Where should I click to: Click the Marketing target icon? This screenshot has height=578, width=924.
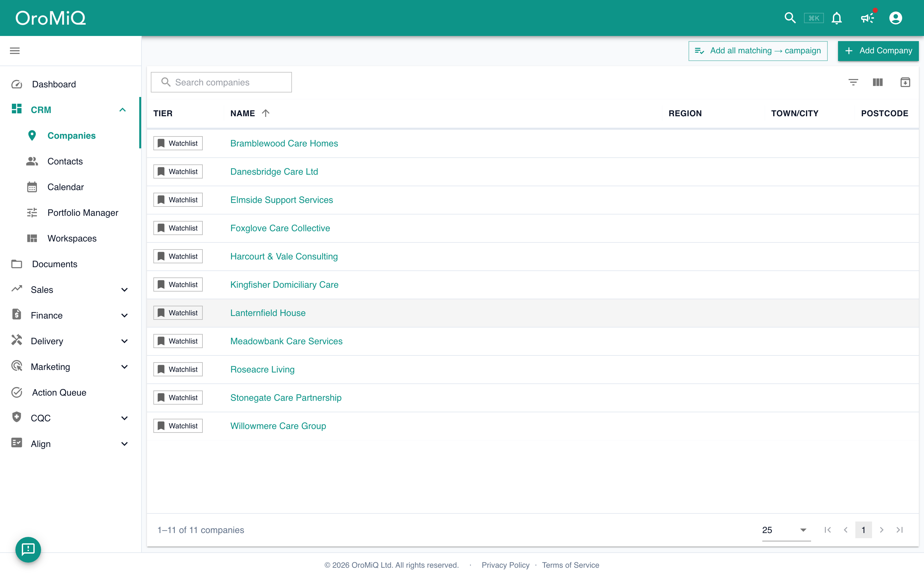(x=16, y=366)
